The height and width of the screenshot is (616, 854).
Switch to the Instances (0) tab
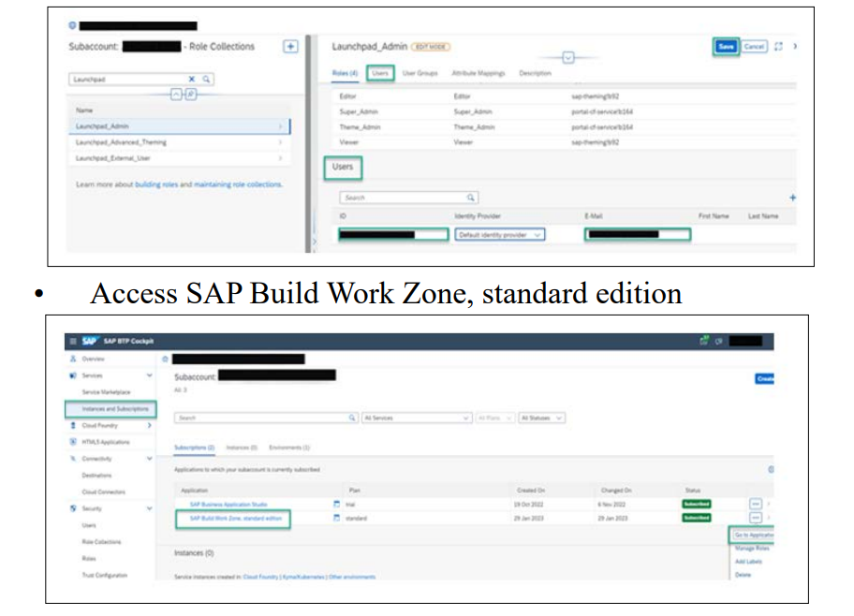(242, 447)
